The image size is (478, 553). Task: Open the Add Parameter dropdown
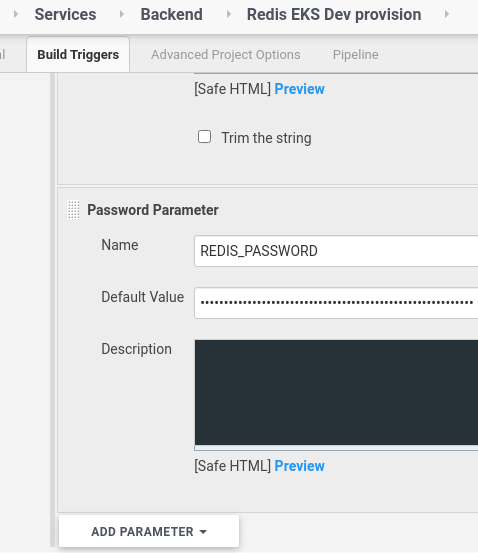[149, 531]
